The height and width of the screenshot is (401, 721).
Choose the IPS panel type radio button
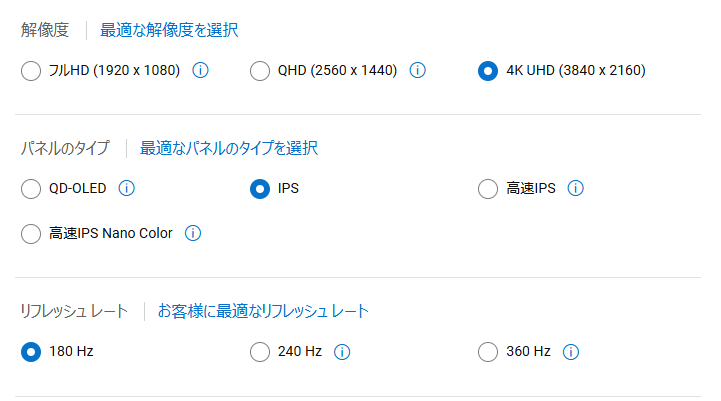[260, 189]
